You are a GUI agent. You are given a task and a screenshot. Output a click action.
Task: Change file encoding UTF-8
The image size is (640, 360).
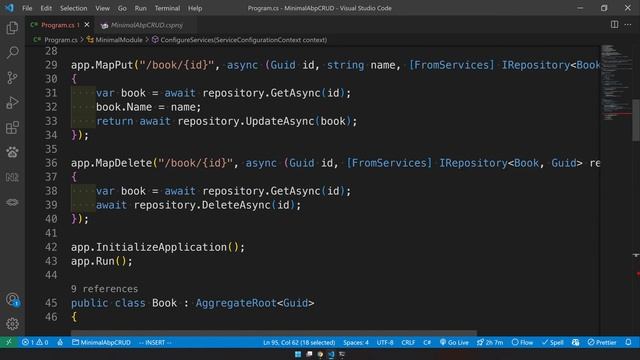[x=385, y=342]
